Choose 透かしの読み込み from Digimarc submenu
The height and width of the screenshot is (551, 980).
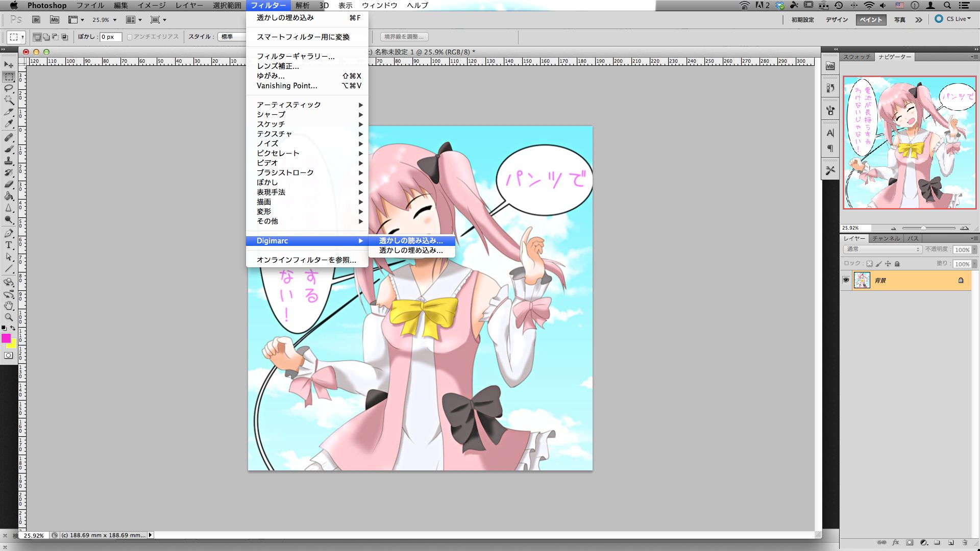click(411, 241)
